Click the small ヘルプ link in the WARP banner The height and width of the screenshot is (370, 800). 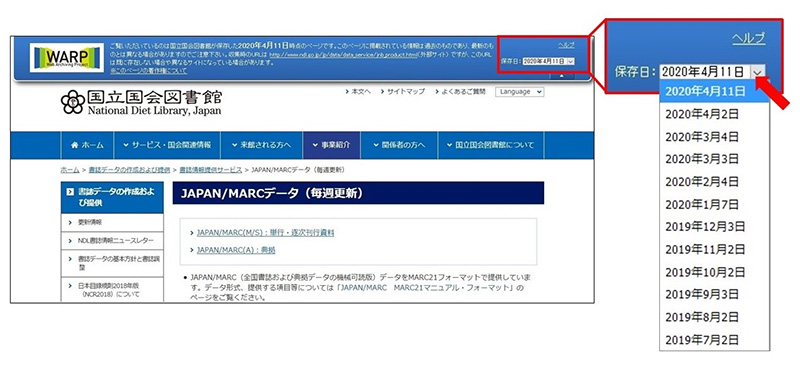pos(566,45)
